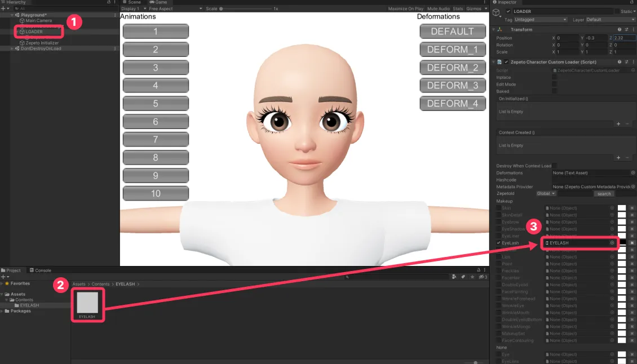
Task: Click the plus under On Initialized list
Action: (x=618, y=124)
